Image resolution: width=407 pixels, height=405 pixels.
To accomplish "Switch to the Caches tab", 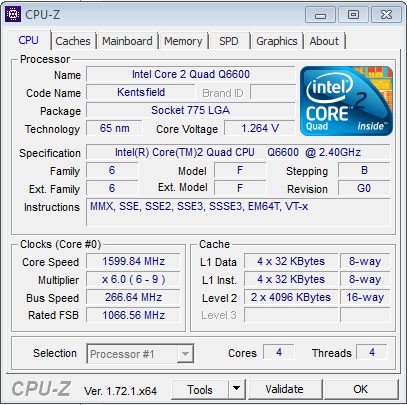I will click(x=73, y=41).
